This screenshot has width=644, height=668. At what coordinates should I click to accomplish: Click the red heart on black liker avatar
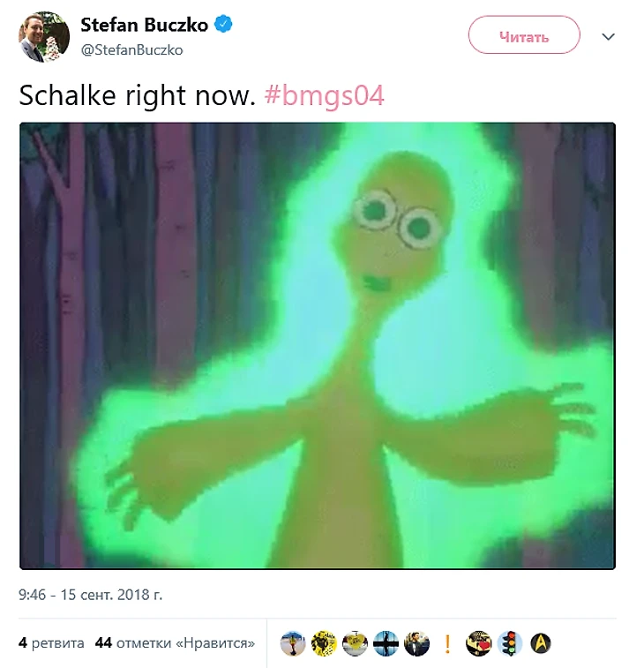(479, 643)
